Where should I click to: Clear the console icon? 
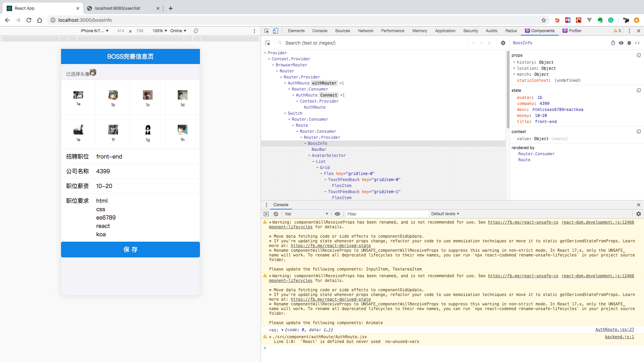(276, 214)
